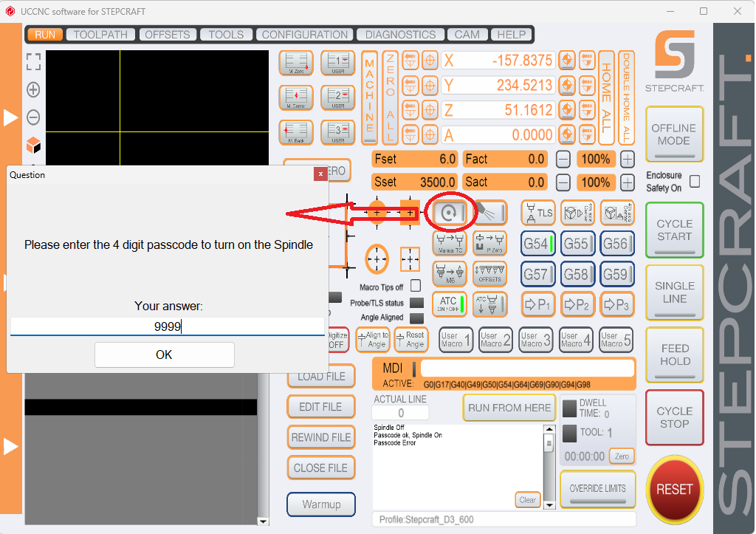Increase spindle override with plus button
756x534 pixels.
627,182
